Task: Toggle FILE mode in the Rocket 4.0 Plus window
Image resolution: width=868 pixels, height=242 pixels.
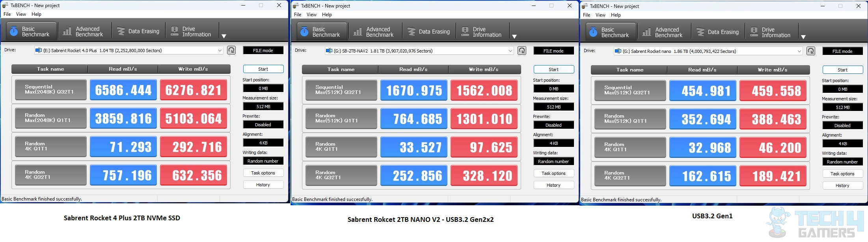Action: [x=263, y=51]
